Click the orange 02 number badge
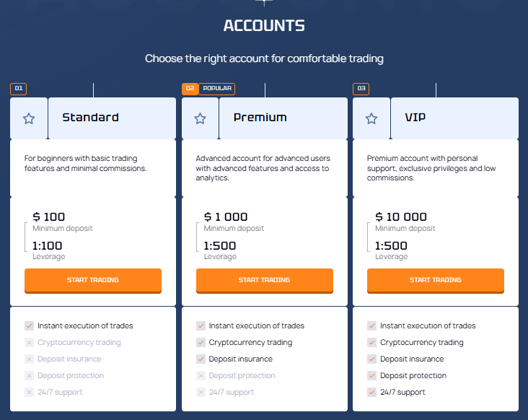 point(190,89)
